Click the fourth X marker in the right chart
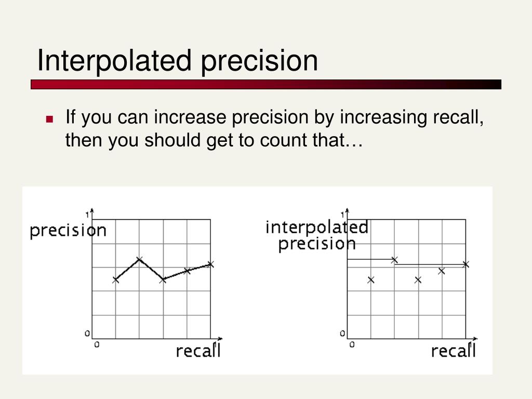The image size is (532, 399). (442, 271)
